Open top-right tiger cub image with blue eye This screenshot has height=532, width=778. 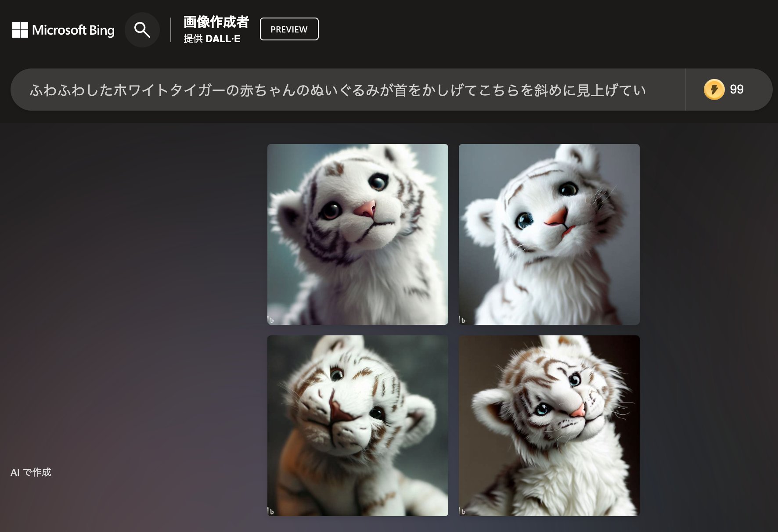click(x=549, y=234)
